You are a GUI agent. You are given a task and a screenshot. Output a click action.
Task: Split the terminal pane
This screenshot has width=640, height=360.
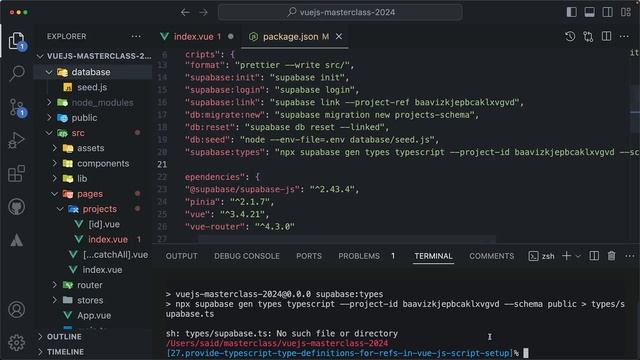pos(594,256)
